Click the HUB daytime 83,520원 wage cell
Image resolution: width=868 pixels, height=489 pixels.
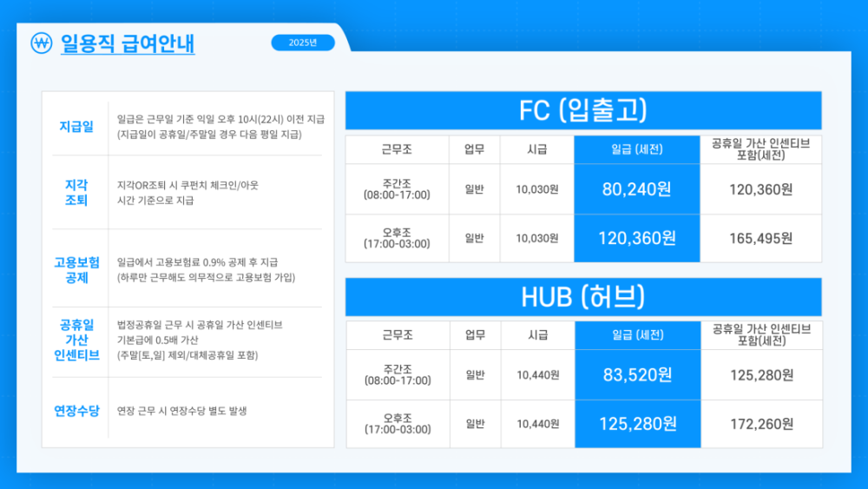click(638, 375)
